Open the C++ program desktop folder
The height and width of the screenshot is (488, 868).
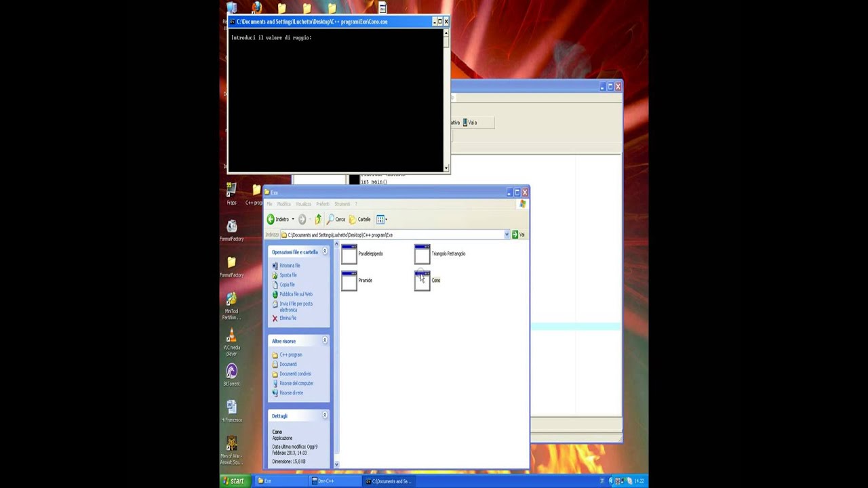256,195
